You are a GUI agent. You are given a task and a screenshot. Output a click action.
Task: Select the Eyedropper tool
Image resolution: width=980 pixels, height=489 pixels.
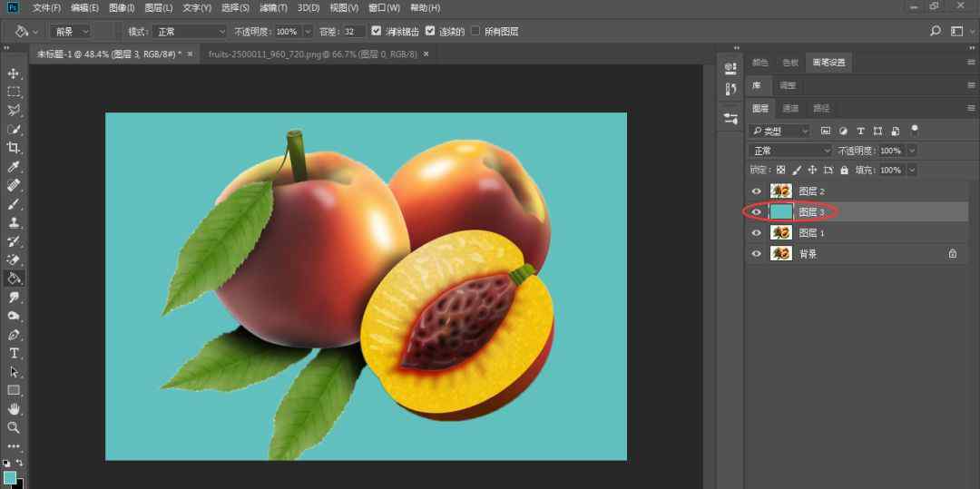(x=14, y=167)
